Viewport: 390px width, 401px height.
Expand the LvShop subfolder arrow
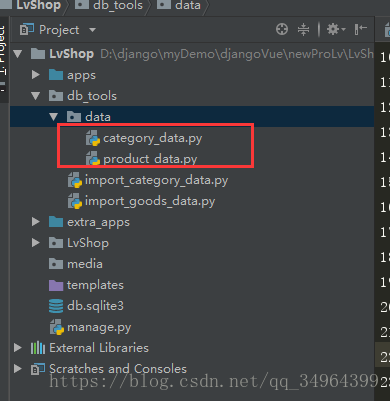[36, 243]
